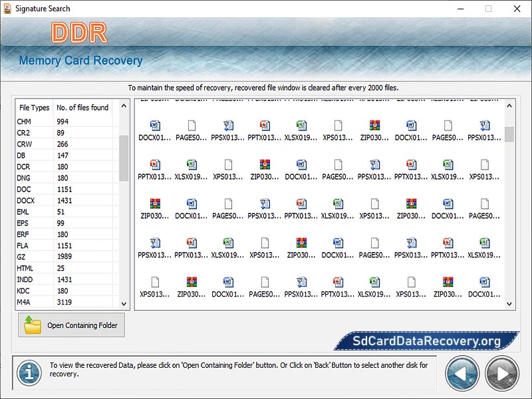Image resolution: width=532 pixels, height=399 pixels.
Task: Click the Open Containing Folder button
Action: point(71,325)
